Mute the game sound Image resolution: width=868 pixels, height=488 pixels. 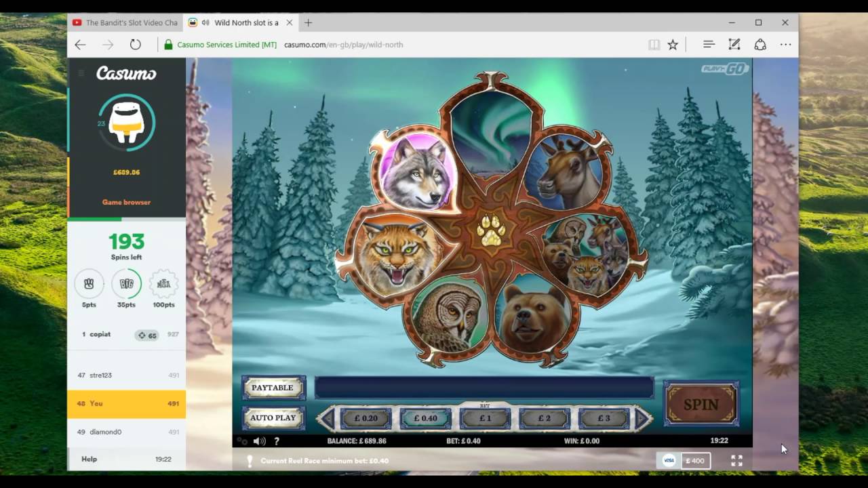pyautogui.click(x=259, y=441)
